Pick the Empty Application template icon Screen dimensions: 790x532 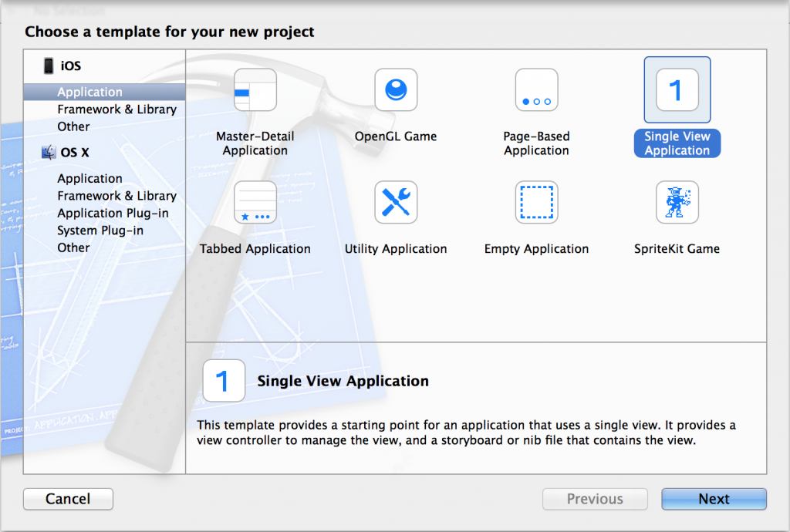tap(536, 203)
